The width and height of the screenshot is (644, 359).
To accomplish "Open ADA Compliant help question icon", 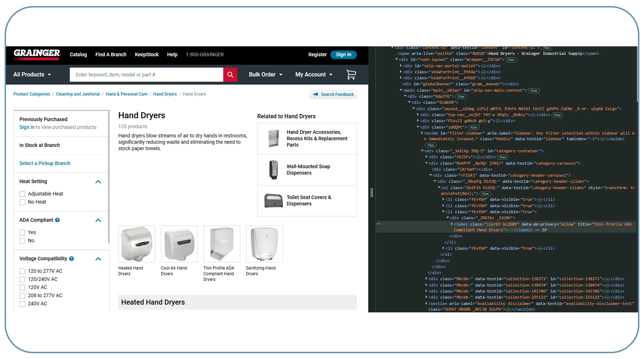I will tap(57, 220).
